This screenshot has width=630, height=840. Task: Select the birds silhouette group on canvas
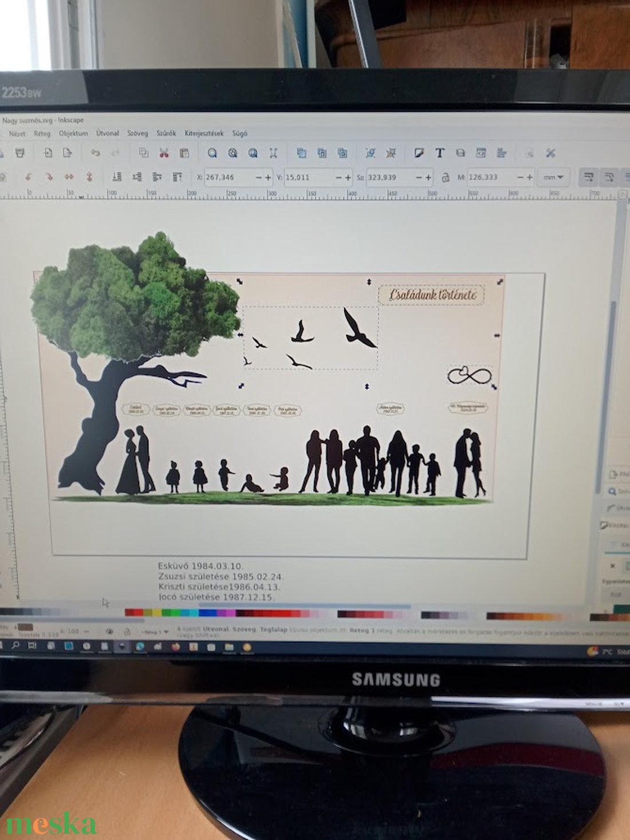point(310,338)
